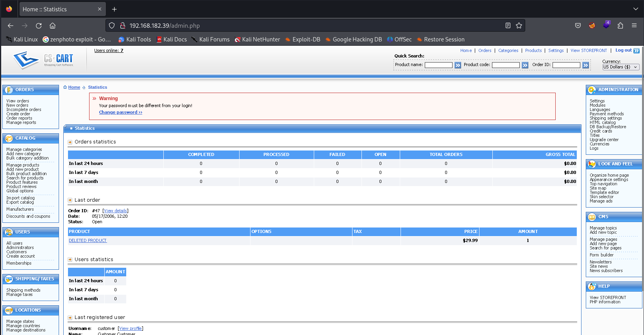Click the browser Home button
The image size is (644, 335).
pyautogui.click(x=52, y=25)
